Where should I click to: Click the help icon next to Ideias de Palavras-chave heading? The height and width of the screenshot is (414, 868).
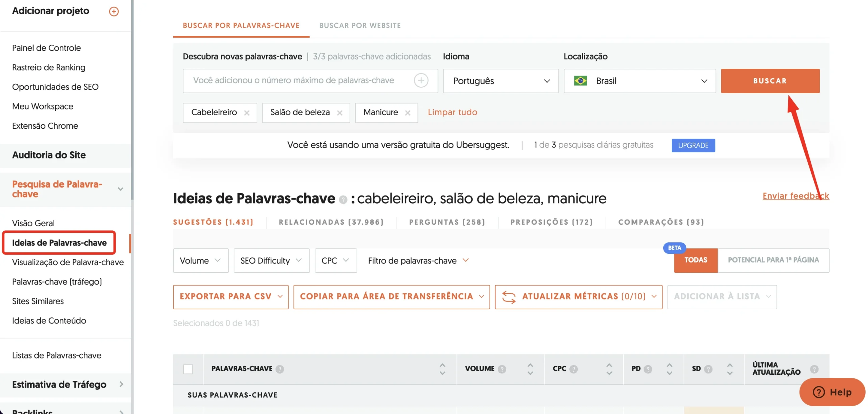[343, 200]
